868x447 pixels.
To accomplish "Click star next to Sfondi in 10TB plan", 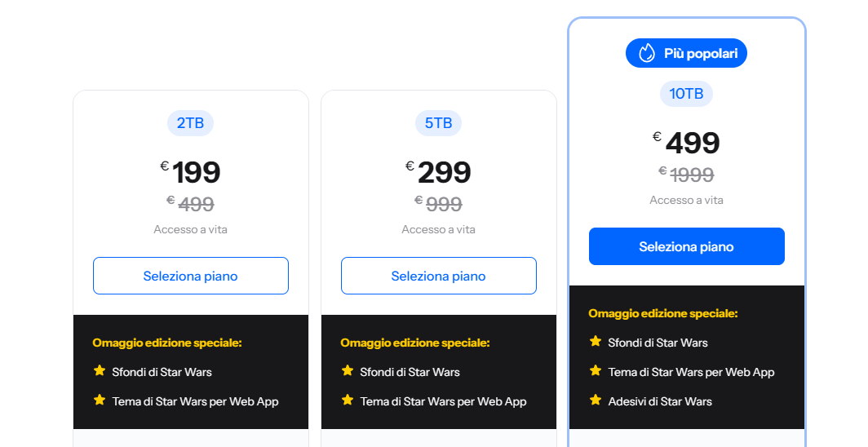I will (x=596, y=342).
